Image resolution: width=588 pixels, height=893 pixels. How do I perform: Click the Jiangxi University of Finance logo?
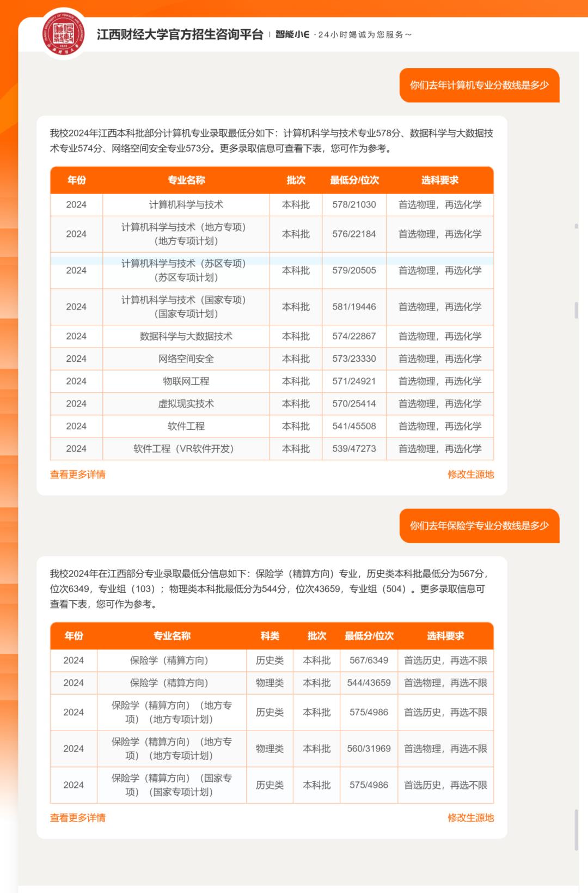(x=64, y=34)
